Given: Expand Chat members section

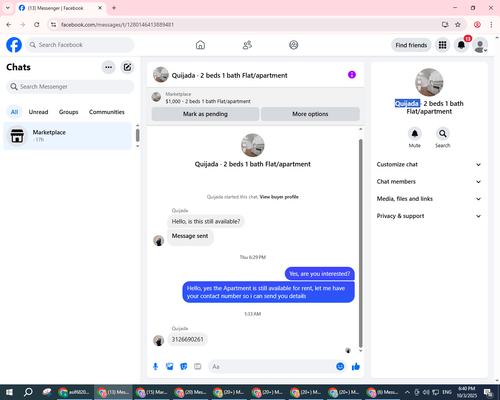Looking at the screenshot, I should pyautogui.click(x=429, y=182).
